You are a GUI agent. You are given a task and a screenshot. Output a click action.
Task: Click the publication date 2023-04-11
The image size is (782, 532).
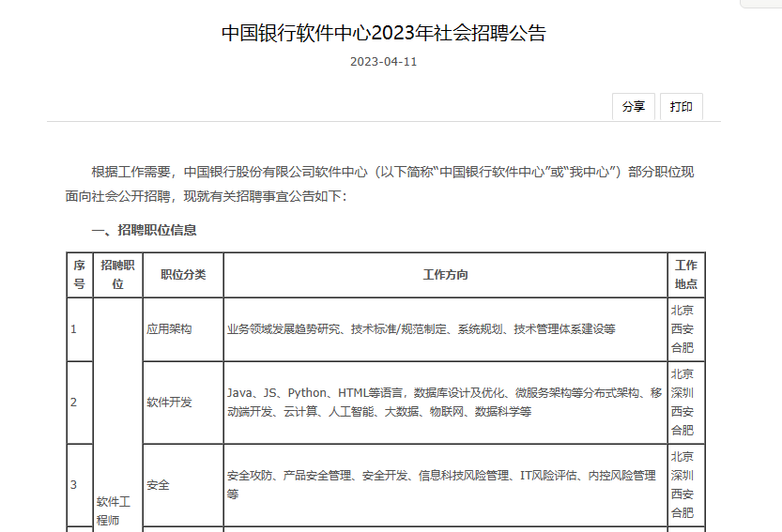pyautogui.click(x=384, y=62)
